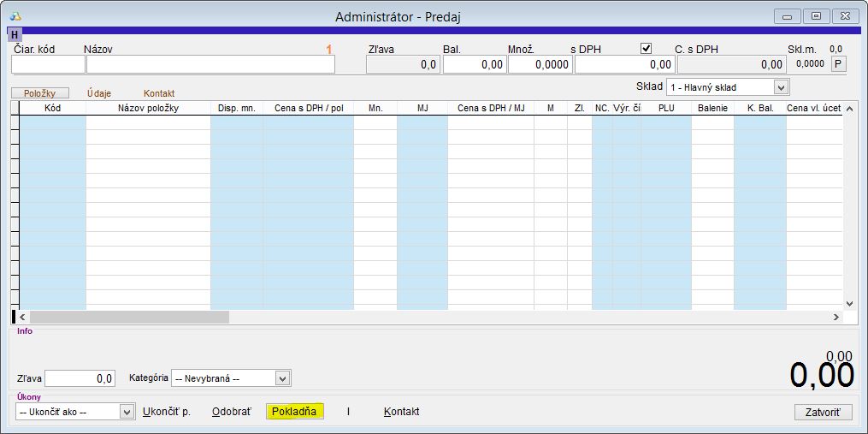Open the Sklad warehouse dropdown
Viewport: 868px width, 434px height.
[780, 87]
